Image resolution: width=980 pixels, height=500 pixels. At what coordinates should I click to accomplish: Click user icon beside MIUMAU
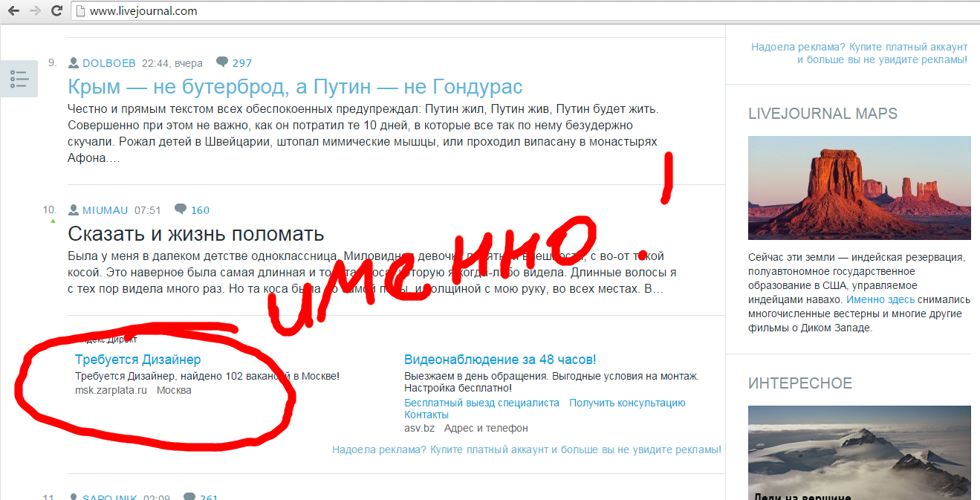74,210
